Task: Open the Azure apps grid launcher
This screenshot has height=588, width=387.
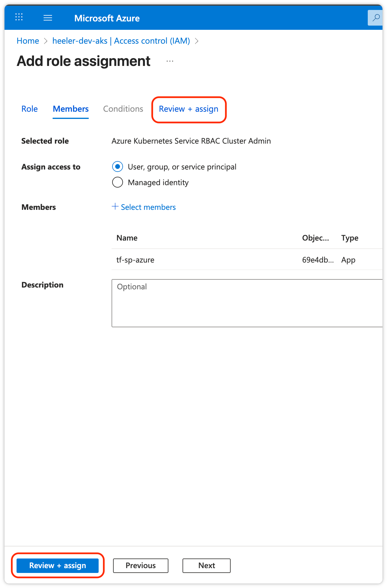Action: [19, 17]
